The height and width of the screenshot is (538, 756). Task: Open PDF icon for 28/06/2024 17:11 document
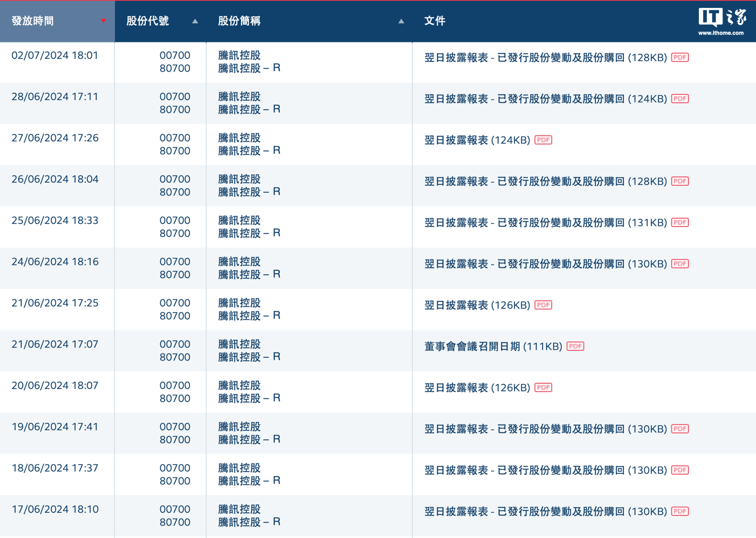click(680, 99)
